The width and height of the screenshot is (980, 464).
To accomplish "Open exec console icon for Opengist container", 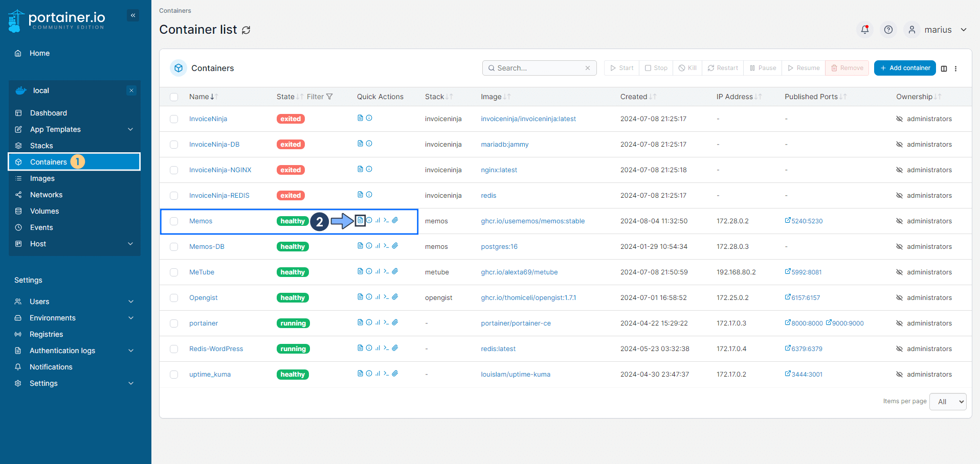I will [x=386, y=297].
